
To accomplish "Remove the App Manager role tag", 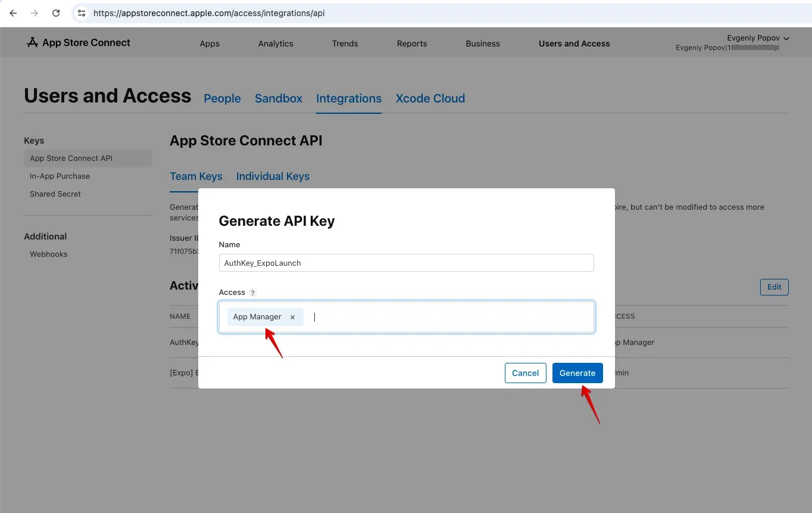I will [x=292, y=318].
